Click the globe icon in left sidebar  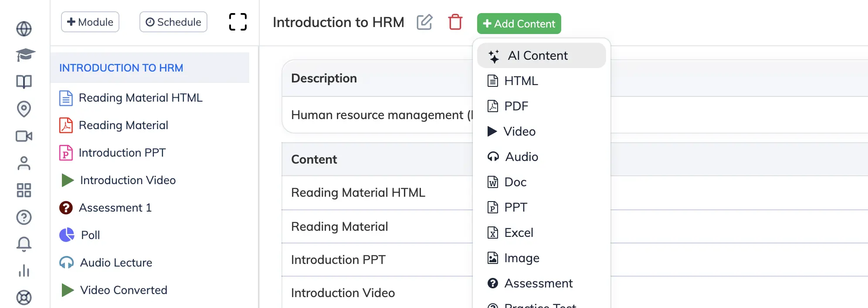coord(24,29)
